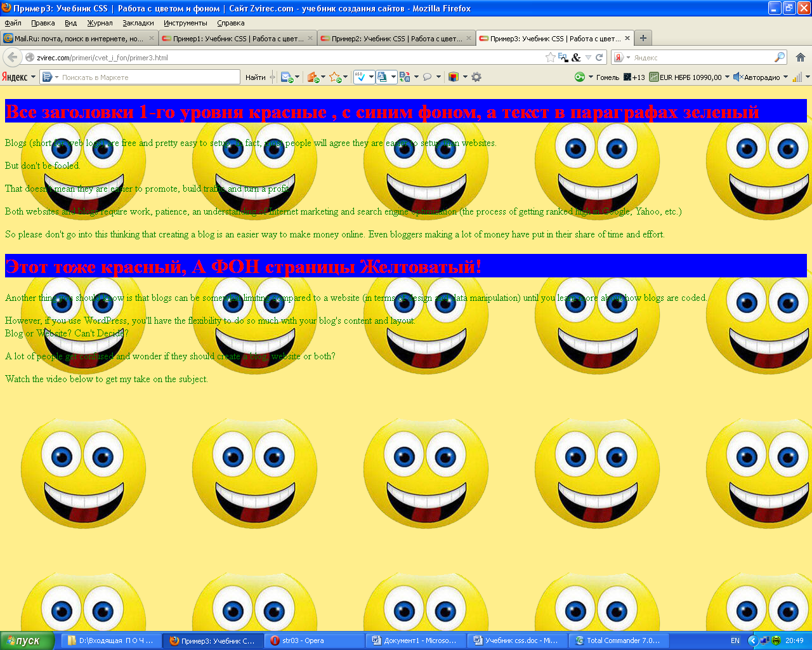Switch to Документ1 Microsoft Word on taskbar

click(416, 640)
